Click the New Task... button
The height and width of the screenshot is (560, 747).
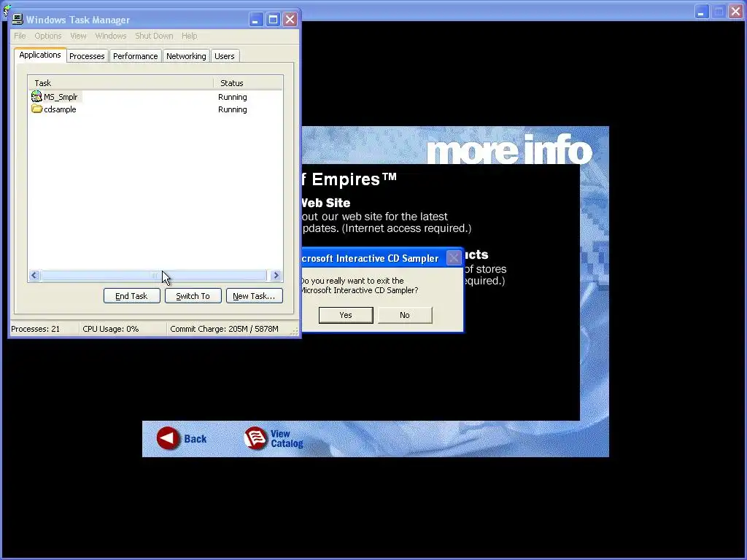pos(254,296)
